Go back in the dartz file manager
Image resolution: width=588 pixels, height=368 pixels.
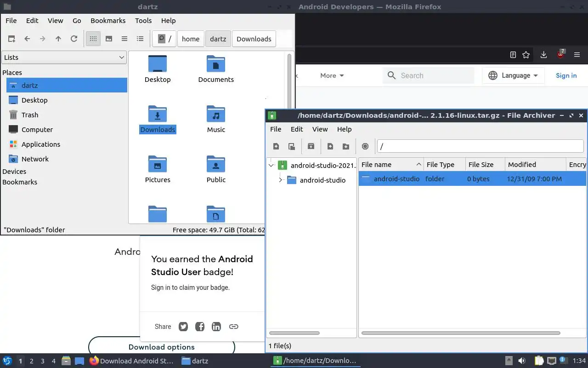(27, 39)
